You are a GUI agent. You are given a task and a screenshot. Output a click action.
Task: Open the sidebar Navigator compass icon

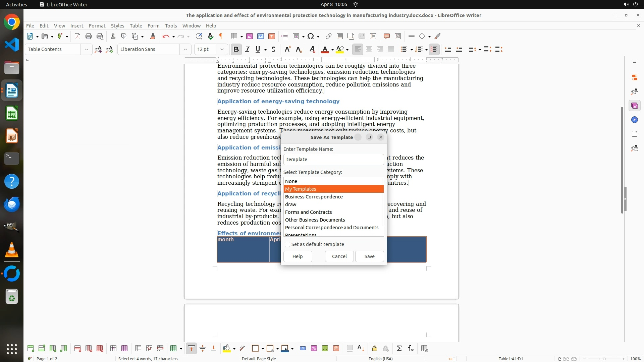coord(634,120)
